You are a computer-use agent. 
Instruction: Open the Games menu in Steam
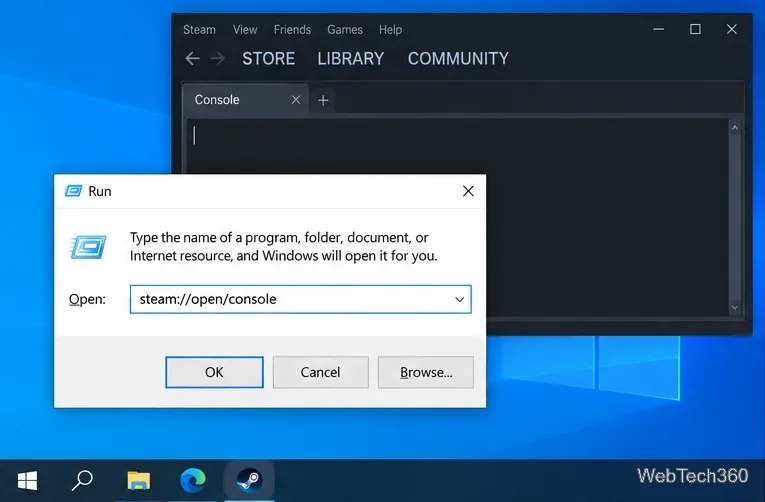[345, 30]
